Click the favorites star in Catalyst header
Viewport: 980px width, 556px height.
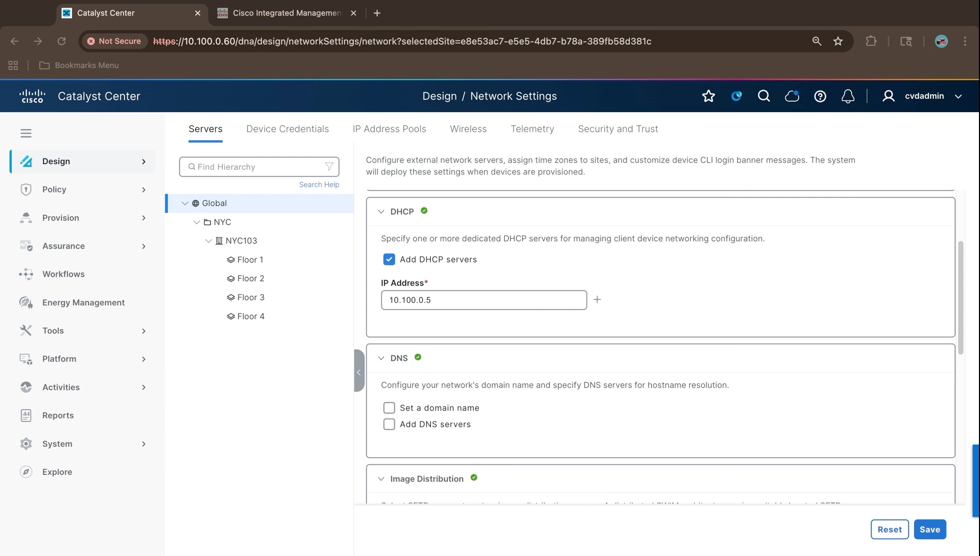[x=708, y=96]
